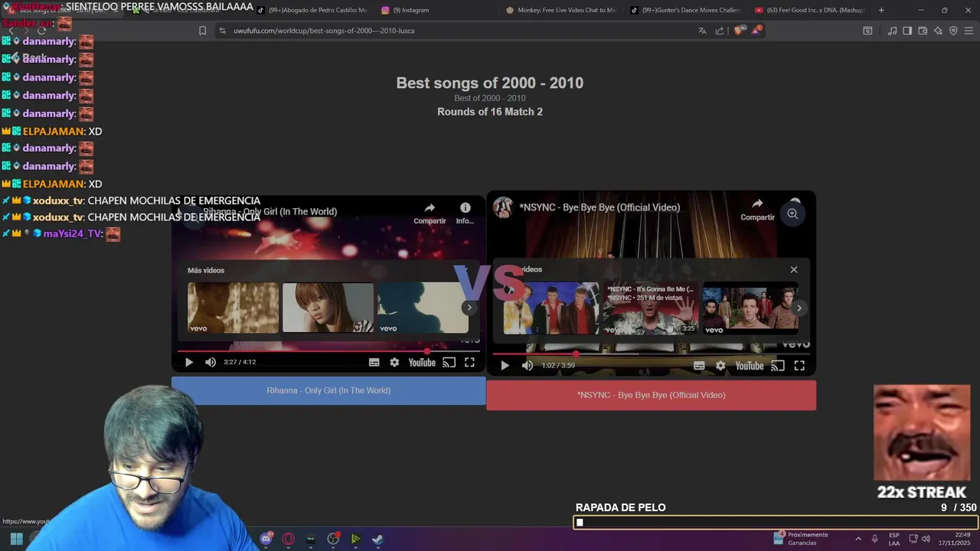The image size is (980, 551).
Task: Share the Rihanna video with Compartir
Action: [x=430, y=213]
